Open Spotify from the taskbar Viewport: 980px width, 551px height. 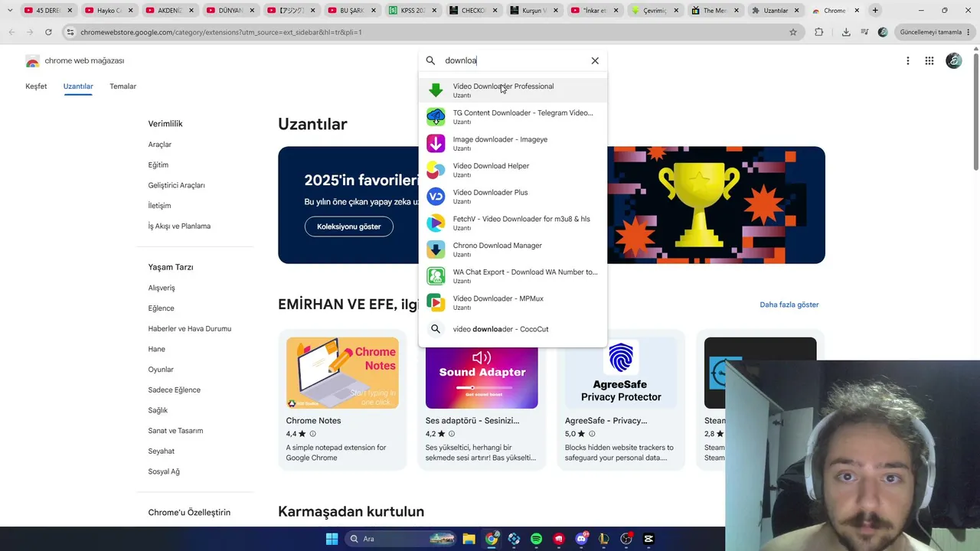[536, 539]
